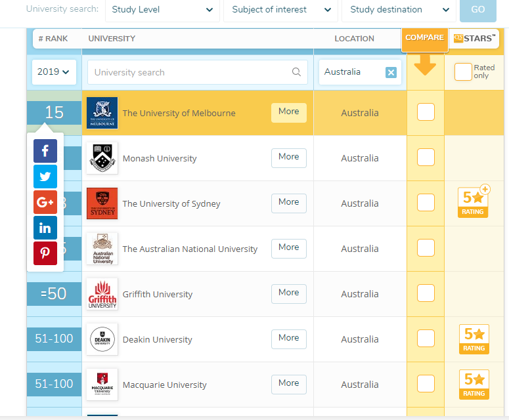
Task: Click More for Deakin University
Action: click(288, 339)
